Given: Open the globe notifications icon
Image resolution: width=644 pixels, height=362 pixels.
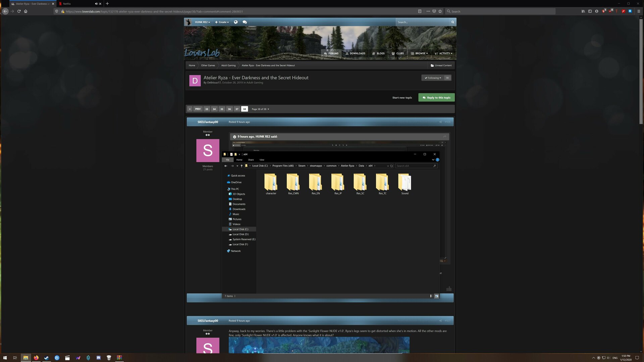Looking at the screenshot, I should click(x=236, y=22).
